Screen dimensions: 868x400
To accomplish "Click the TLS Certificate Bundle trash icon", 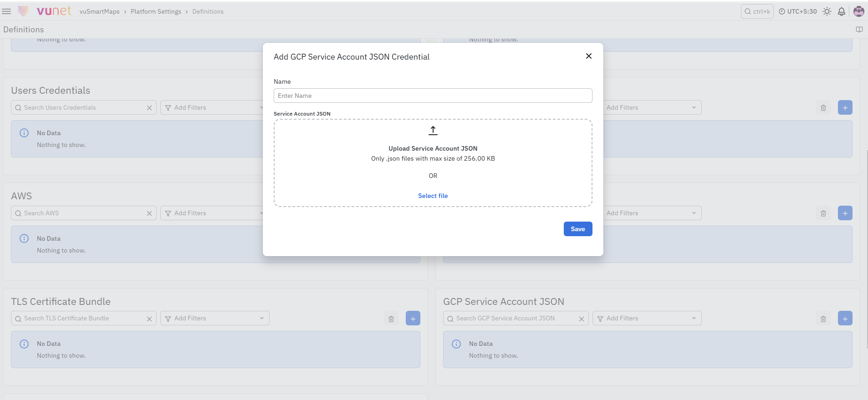I will coord(391,319).
